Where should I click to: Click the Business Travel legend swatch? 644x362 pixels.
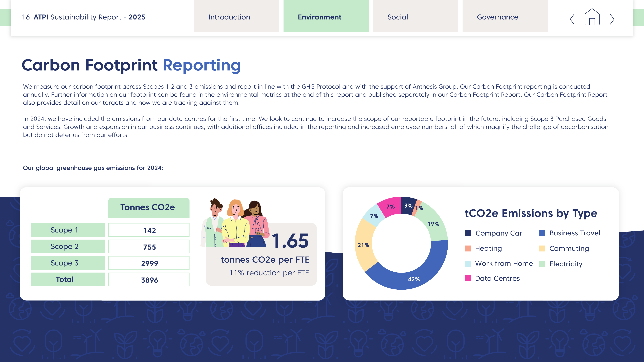542,233
